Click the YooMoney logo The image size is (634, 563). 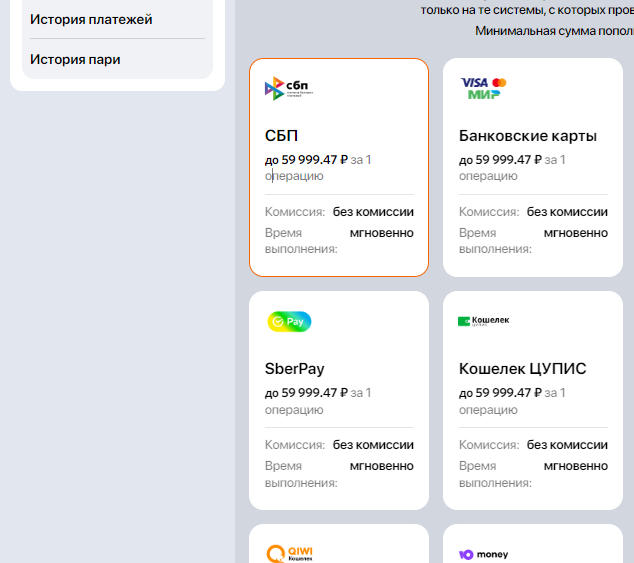tap(484, 555)
